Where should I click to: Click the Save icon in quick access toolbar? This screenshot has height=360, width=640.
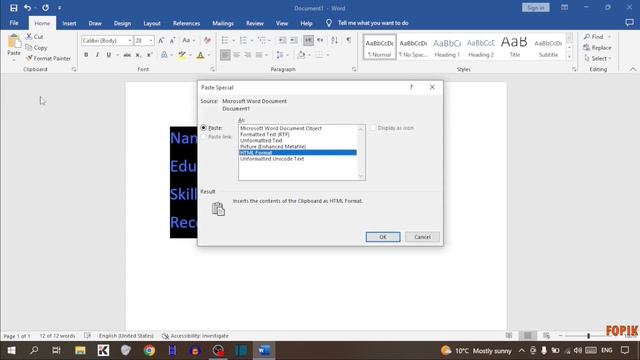tap(13, 8)
